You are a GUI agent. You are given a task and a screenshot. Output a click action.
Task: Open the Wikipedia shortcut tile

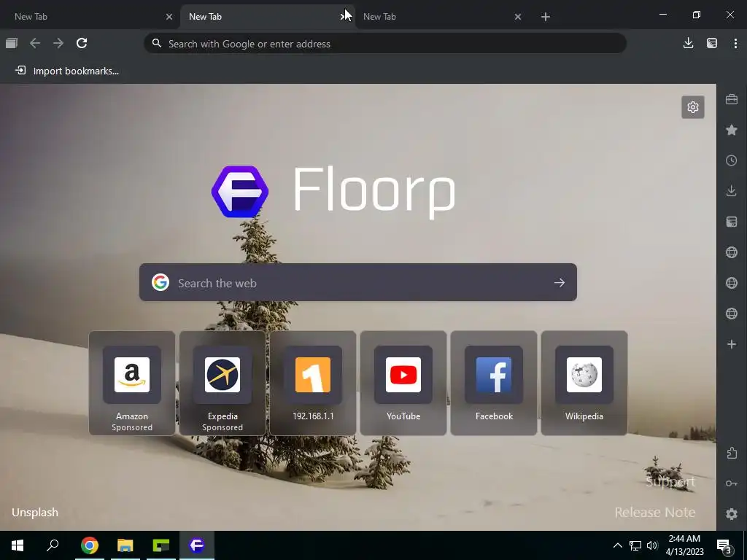(584, 383)
